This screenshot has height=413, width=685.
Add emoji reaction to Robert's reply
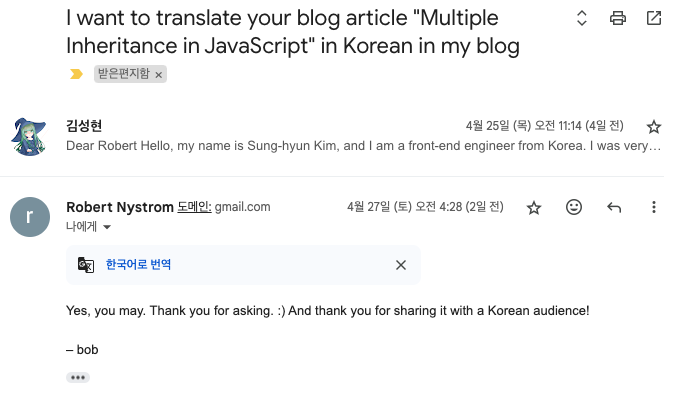pyautogui.click(x=574, y=207)
